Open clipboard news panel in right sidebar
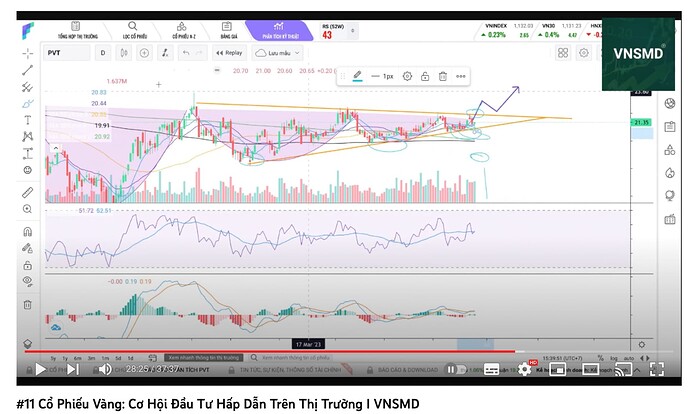 670,127
